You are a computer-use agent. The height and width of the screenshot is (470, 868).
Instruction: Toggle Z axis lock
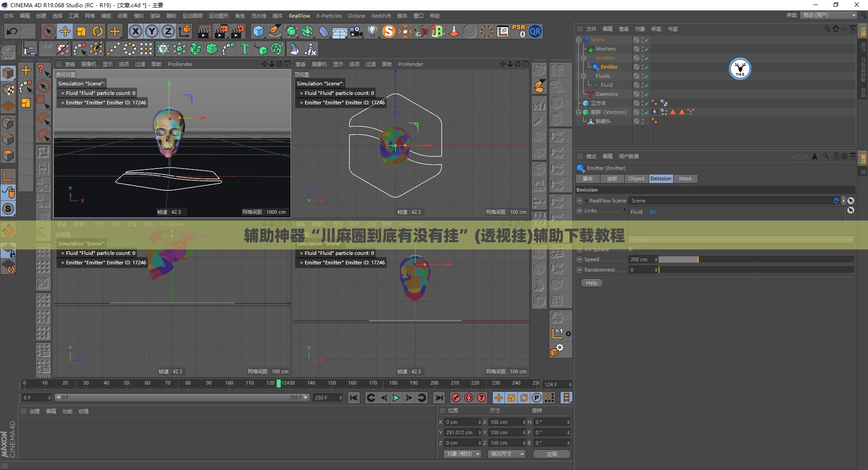(x=168, y=31)
